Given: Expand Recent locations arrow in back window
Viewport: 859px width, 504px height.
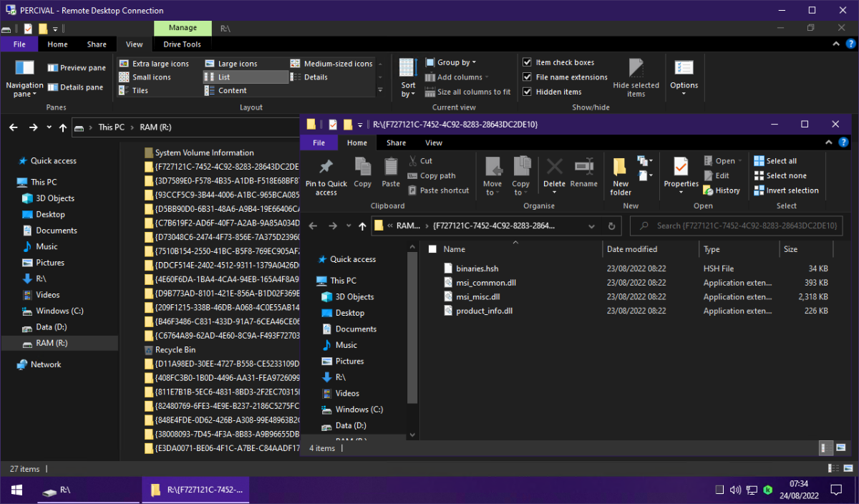Looking at the screenshot, I should tap(49, 127).
